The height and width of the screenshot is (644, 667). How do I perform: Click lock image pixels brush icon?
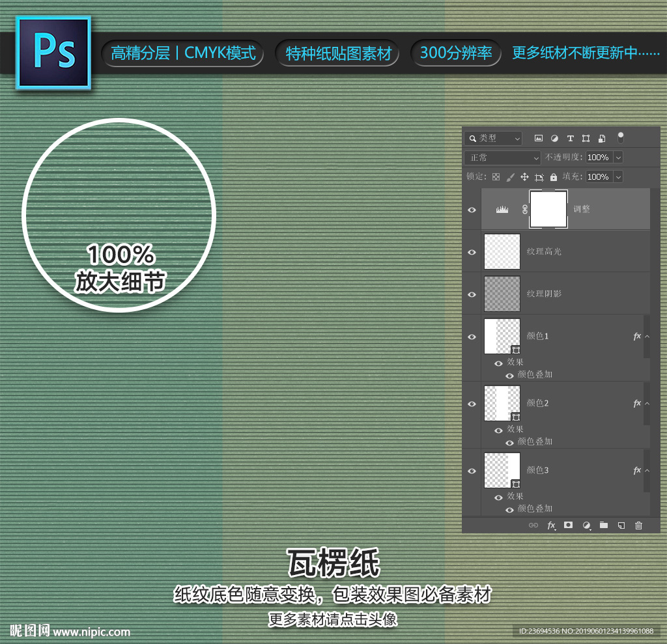click(x=510, y=177)
